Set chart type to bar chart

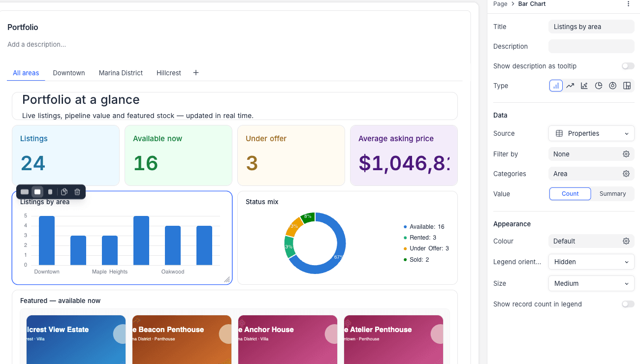(556, 86)
